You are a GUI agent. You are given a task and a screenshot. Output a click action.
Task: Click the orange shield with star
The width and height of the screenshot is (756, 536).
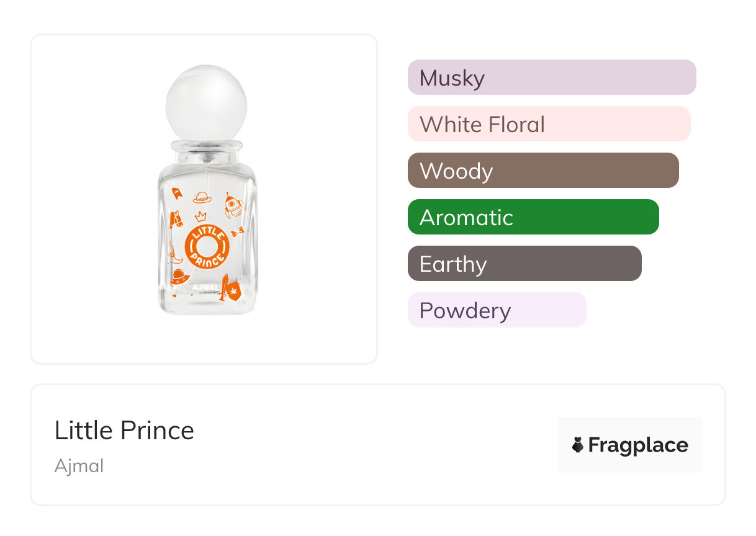click(234, 291)
